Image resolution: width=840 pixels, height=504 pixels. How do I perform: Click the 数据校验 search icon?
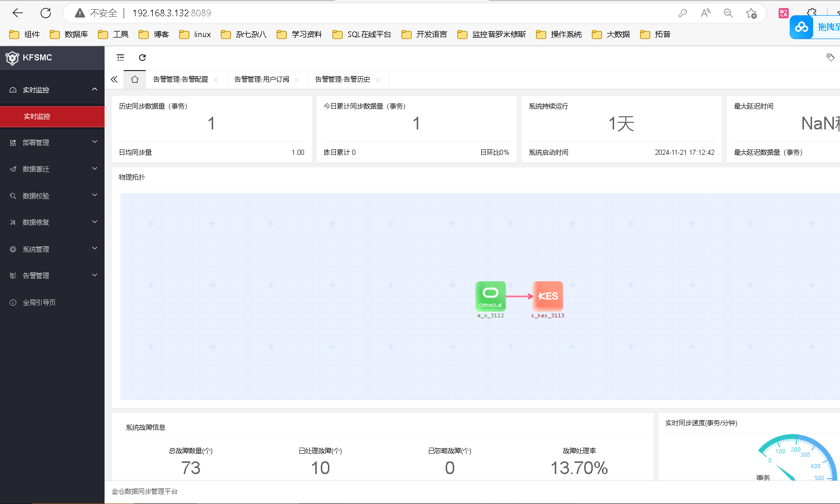(x=13, y=195)
